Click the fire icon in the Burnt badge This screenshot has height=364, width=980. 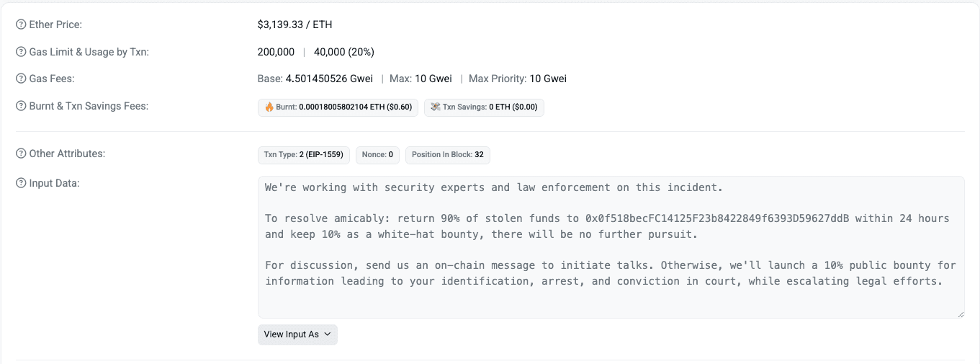click(x=269, y=107)
